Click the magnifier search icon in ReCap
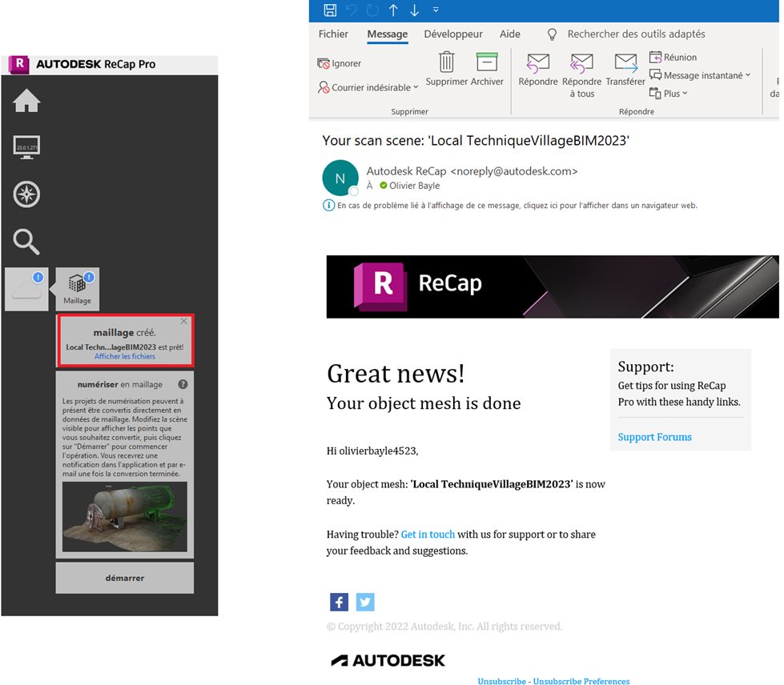Screen dimensions: 784x685 (x=26, y=242)
